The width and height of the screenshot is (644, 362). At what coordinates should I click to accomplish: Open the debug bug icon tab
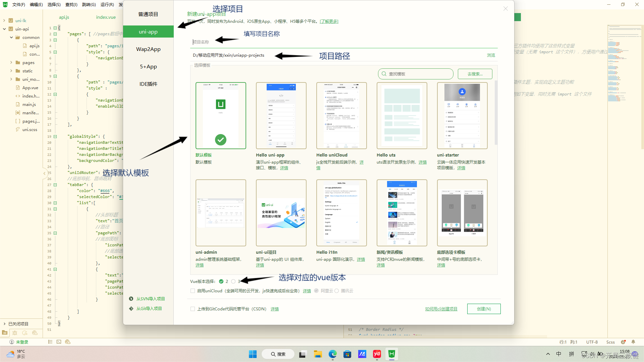pyautogui.click(x=15, y=333)
